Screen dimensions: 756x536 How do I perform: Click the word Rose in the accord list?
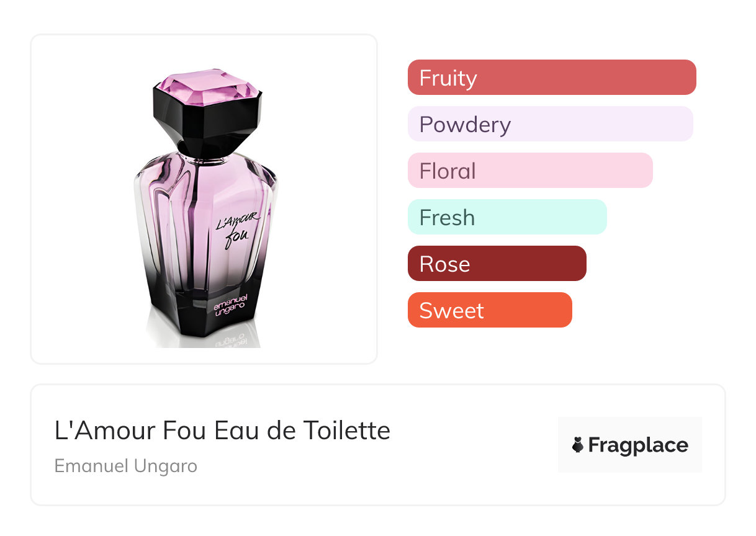pos(444,264)
